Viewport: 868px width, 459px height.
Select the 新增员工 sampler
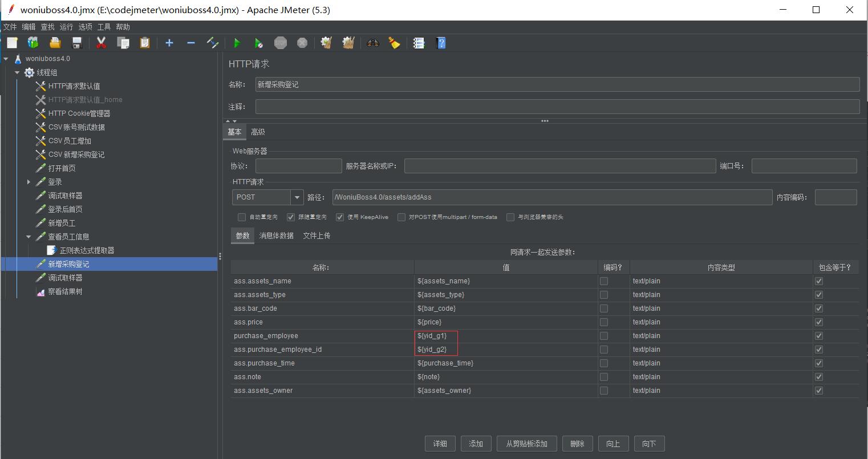click(62, 223)
